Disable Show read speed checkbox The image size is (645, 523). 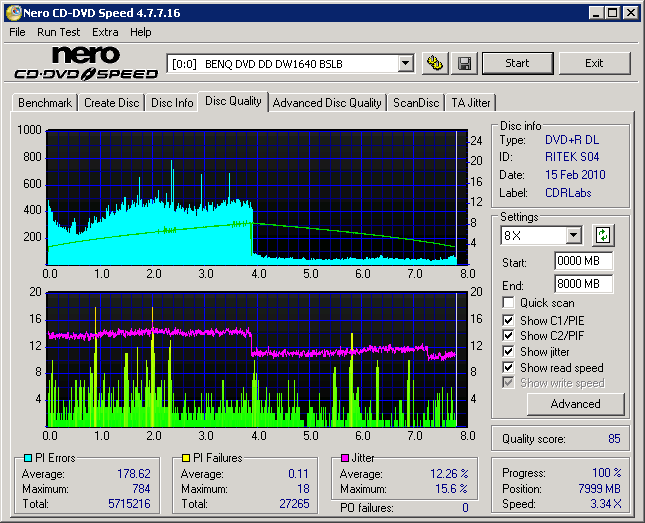pos(509,367)
